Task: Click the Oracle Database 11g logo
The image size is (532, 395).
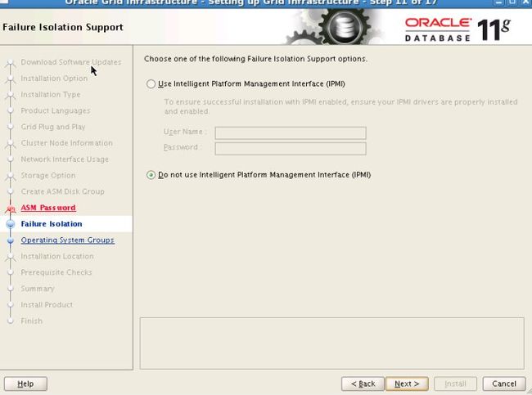Action: pos(458,29)
